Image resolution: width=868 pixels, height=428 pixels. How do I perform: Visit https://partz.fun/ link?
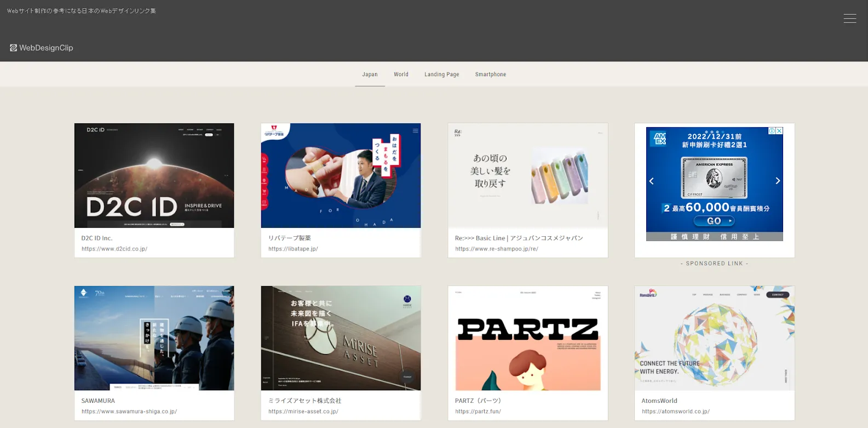478,412
